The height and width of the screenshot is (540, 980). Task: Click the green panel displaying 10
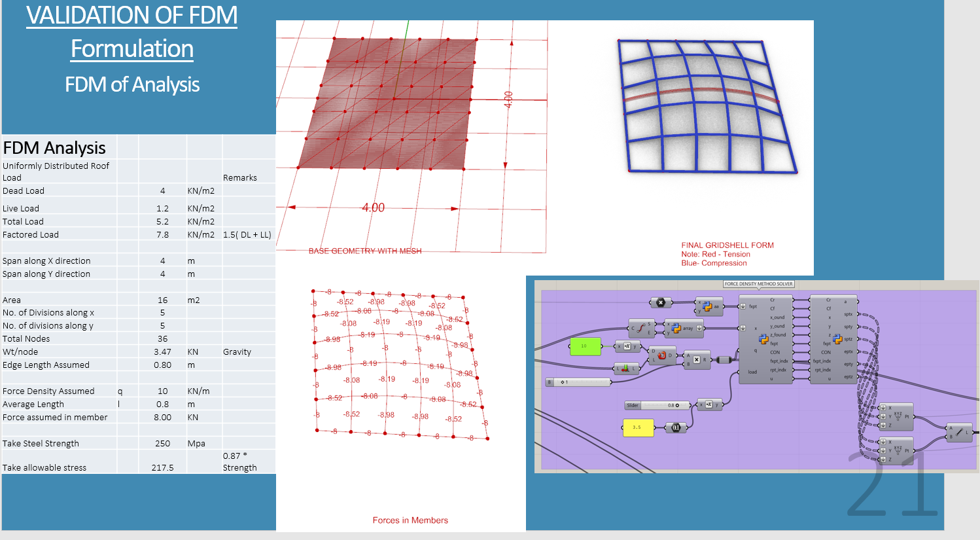click(586, 346)
